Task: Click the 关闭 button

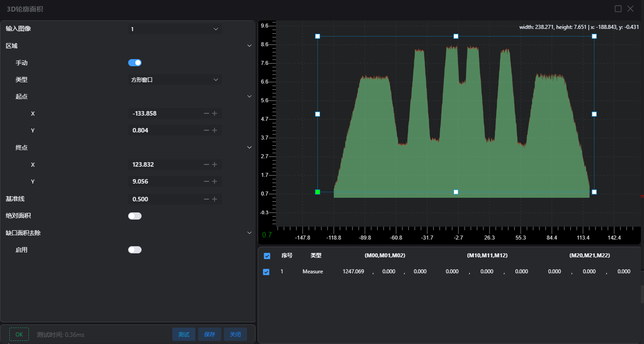Action: (235, 334)
